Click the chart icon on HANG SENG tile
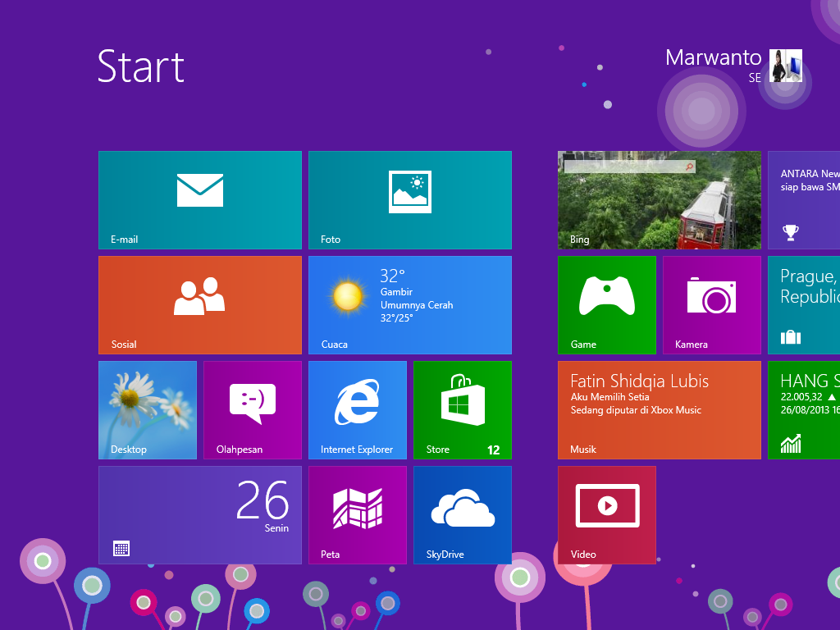Screen dimensions: 840x630 [791, 443]
